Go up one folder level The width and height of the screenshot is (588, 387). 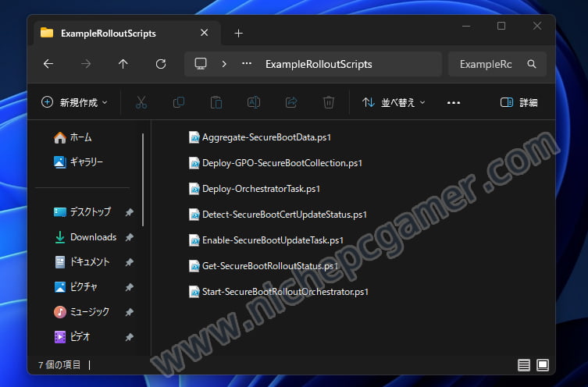123,64
